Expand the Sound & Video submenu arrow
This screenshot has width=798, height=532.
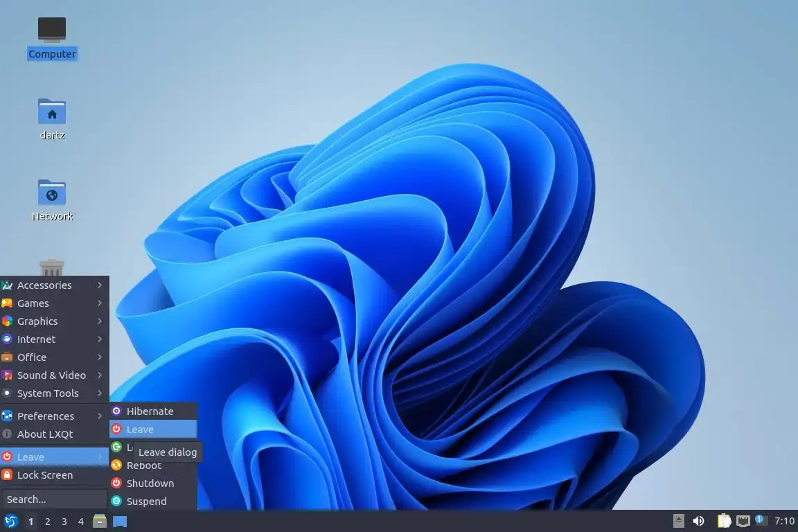[x=100, y=375]
